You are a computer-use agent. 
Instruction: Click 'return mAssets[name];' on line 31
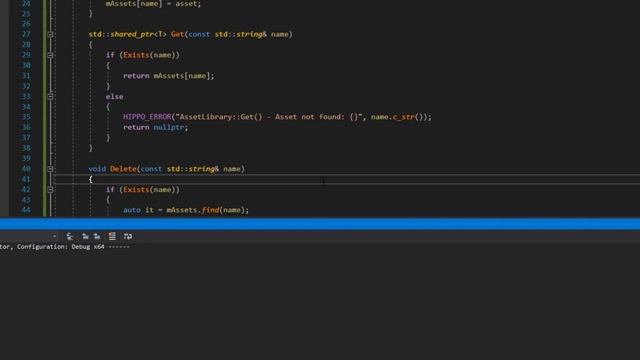(x=169, y=76)
